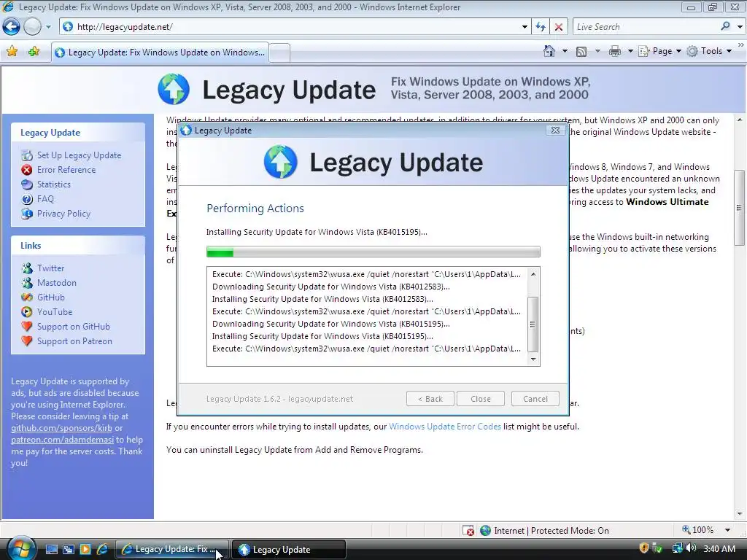Image resolution: width=747 pixels, height=560 pixels.
Task: Click the Add to Favorites icon
Action: pyautogui.click(x=34, y=52)
